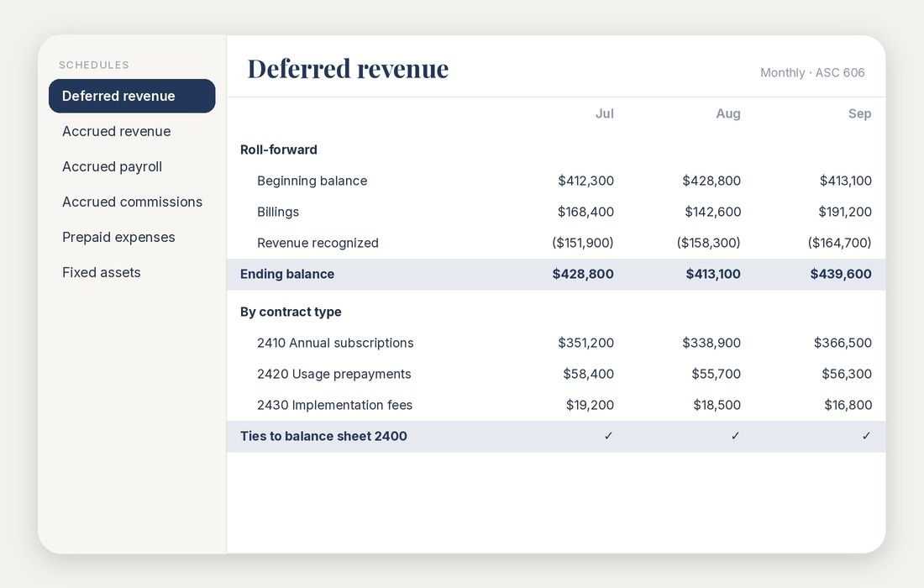The width and height of the screenshot is (924, 588).
Task: Click the Monthly · ASC 606 label
Action: pyautogui.click(x=812, y=72)
